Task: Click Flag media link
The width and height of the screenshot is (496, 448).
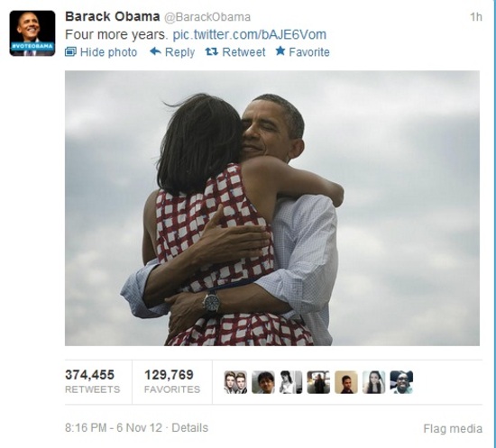Action: [453, 429]
